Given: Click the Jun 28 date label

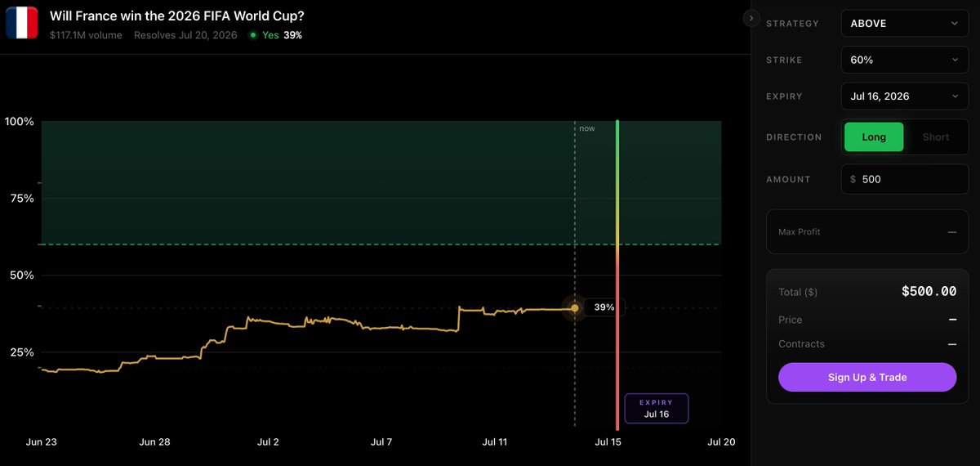Looking at the screenshot, I should (154, 441).
